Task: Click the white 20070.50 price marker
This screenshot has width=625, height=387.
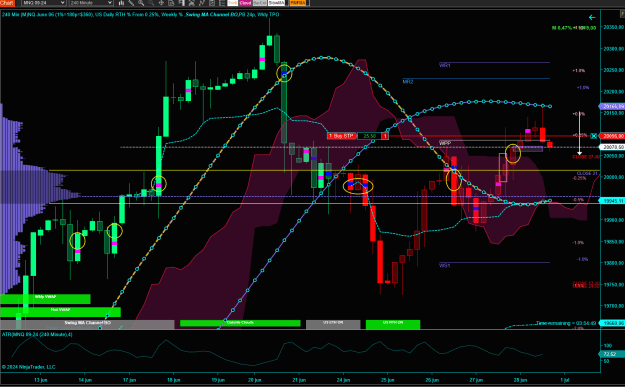Action: tap(612, 147)
